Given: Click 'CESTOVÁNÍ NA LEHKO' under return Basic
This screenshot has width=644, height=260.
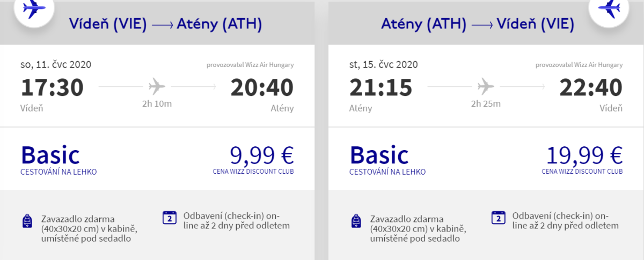Looking at the screenshot, I should (x=387, y=172).
